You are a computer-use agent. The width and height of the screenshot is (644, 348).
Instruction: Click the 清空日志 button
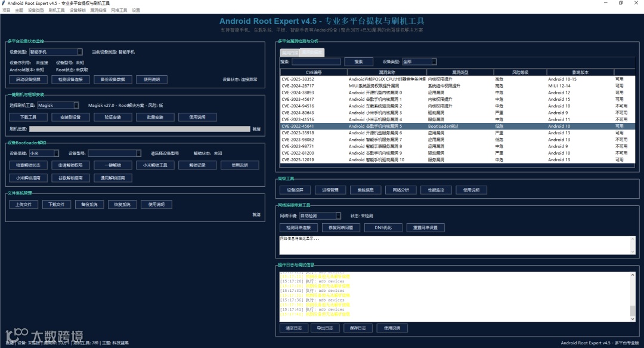tap(294, 328)
